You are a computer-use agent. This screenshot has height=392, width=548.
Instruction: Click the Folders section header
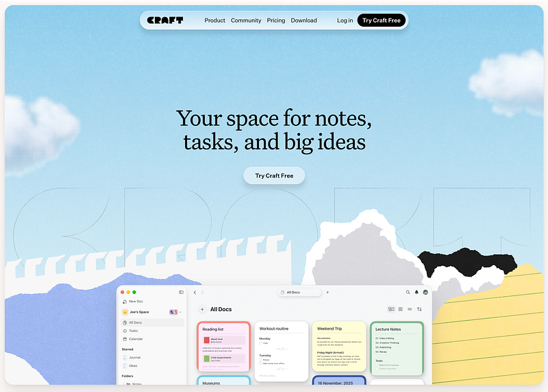pyautogui.click(x=127, y=376)
